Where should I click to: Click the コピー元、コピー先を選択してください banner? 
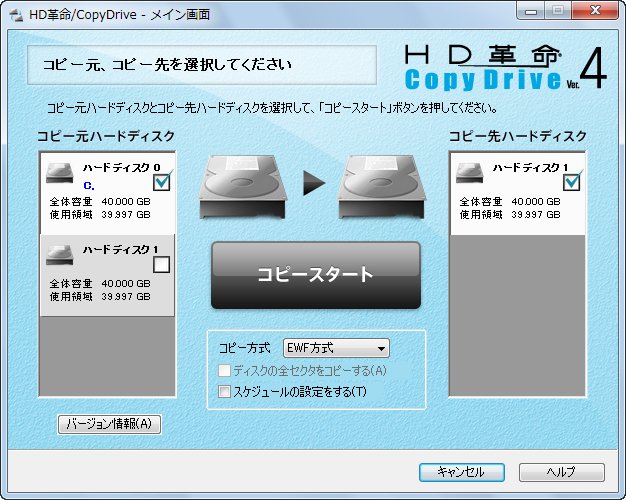click(x=202, y=65)
